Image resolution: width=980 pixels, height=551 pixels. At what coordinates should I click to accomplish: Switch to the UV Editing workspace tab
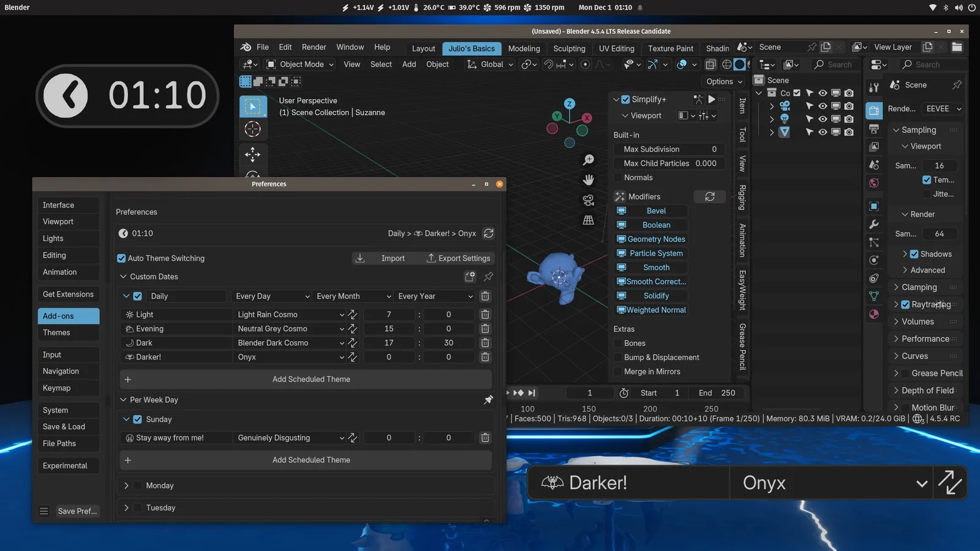616,48
